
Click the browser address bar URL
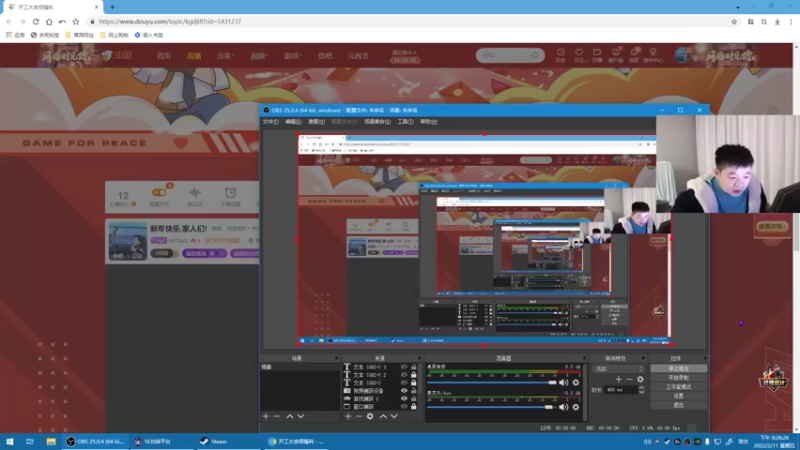click(x=170, y=21)
